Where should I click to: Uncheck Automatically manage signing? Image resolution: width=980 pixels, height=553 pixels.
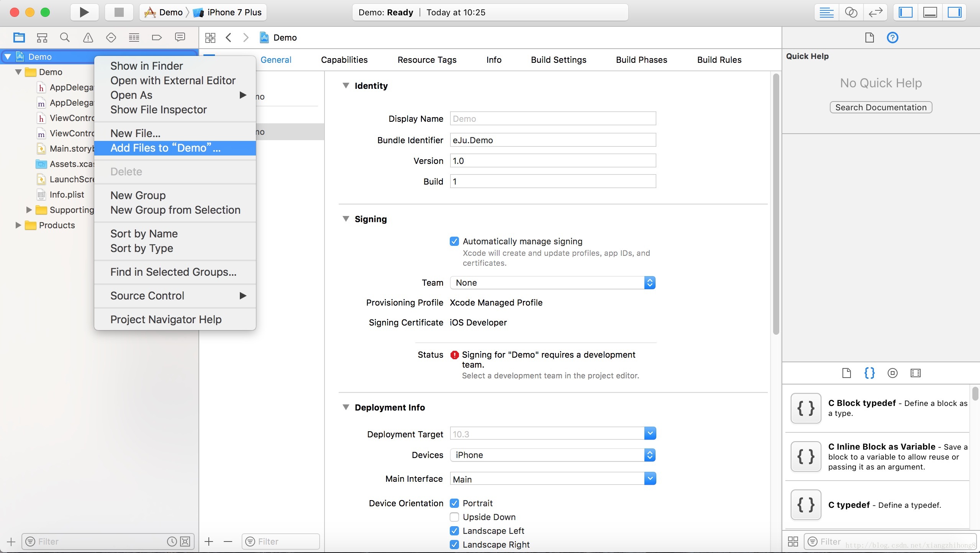[454, 241]
